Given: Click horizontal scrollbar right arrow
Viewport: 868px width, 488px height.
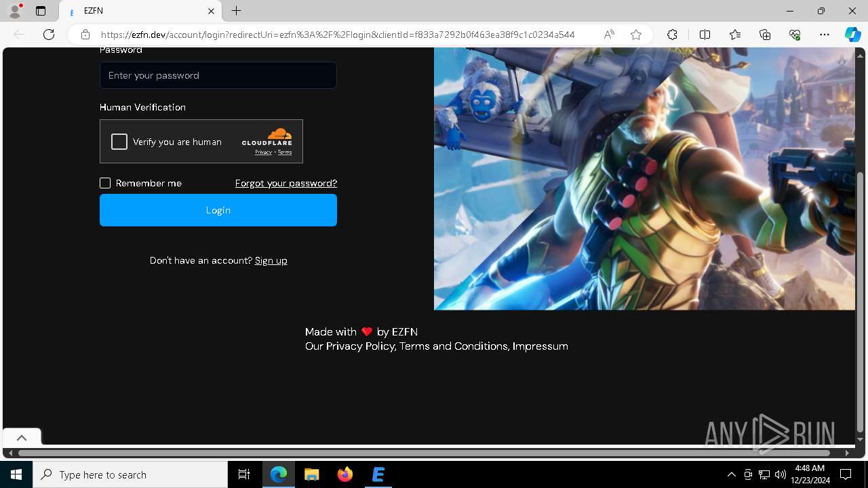Looking at the screenshot, I should [x=848, y=453].
